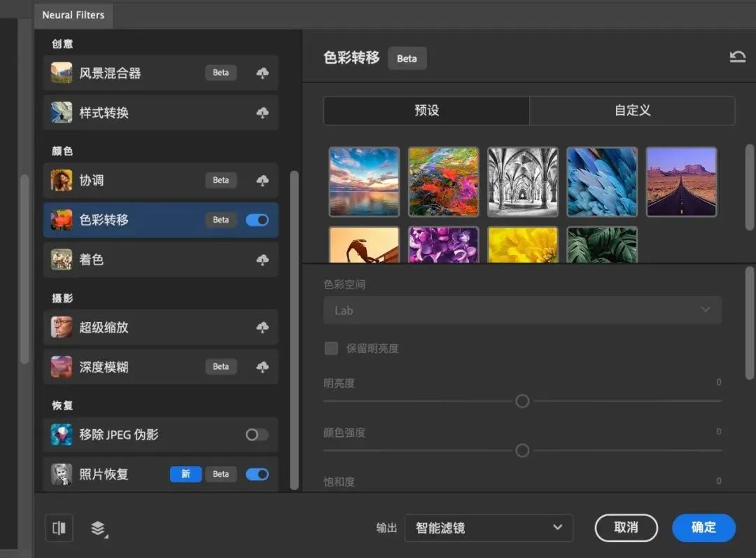Download the 深度模糊 filter via cloud icon
The image size is (756, 558).
tap(262, 366)
